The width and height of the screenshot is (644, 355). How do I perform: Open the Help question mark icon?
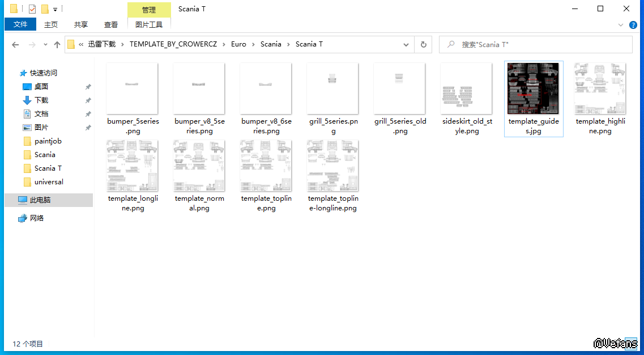(633, 25)
